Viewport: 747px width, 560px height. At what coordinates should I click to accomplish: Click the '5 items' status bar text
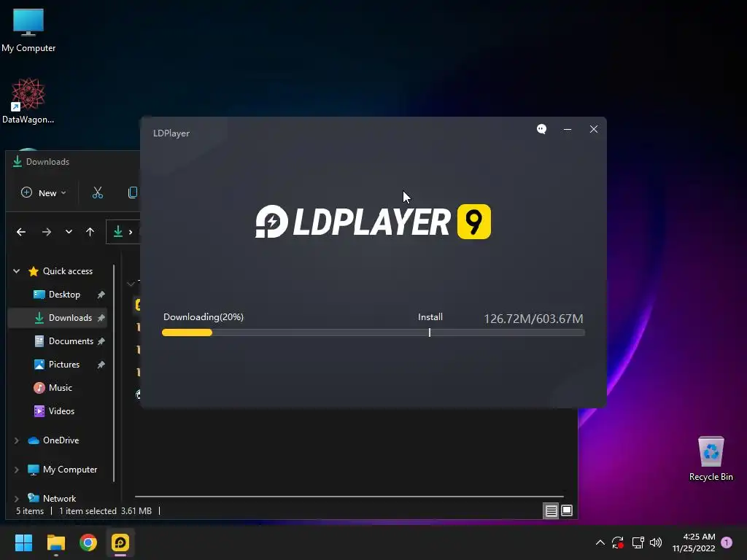click(x=30, y=511)
